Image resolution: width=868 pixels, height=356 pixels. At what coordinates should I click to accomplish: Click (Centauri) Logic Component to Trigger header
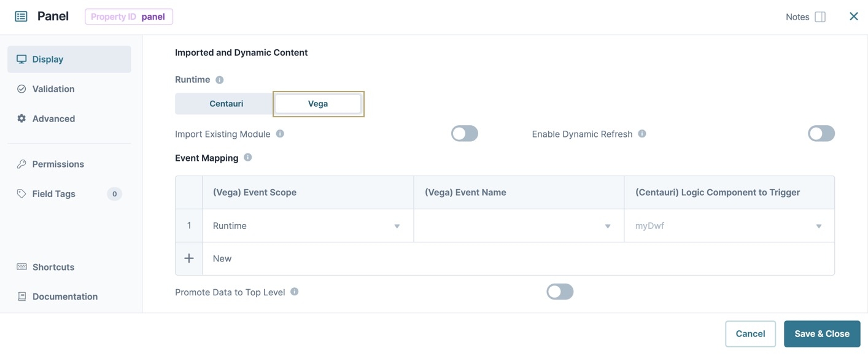[x=729, y=193]
